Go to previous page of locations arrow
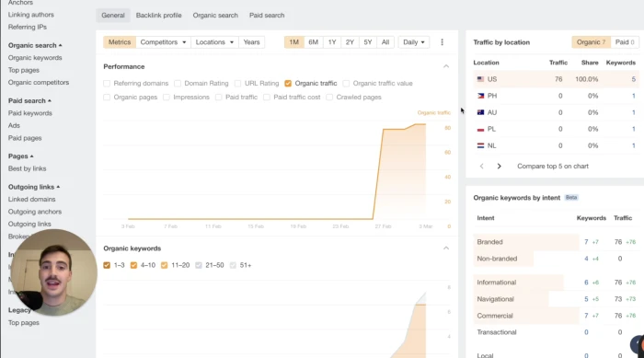644x358 pixels. pyautogui.click(x=482, y=166)
